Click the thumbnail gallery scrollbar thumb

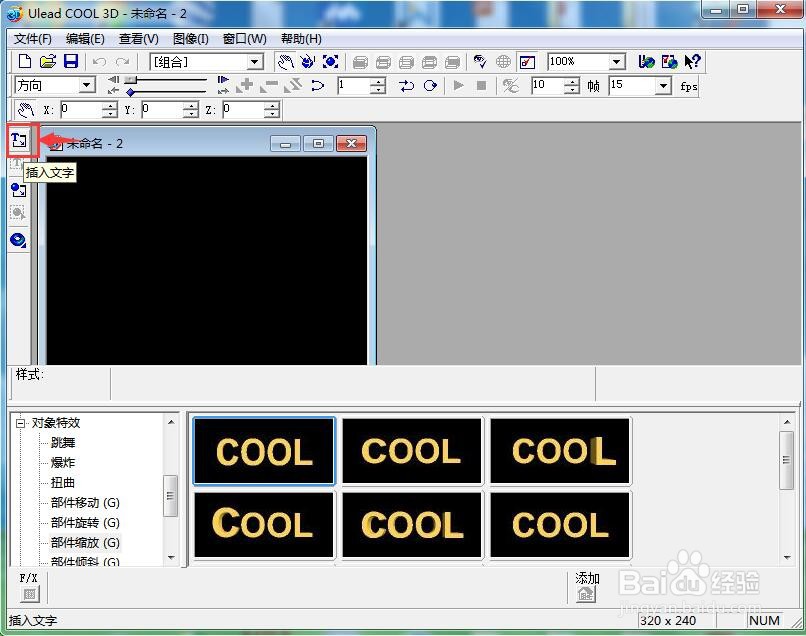click(786, 460)
